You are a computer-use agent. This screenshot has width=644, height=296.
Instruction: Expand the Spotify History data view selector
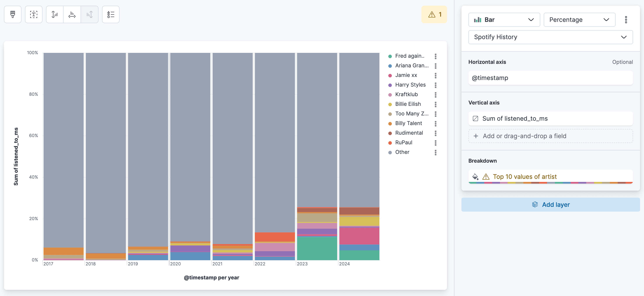coord(550,37)
